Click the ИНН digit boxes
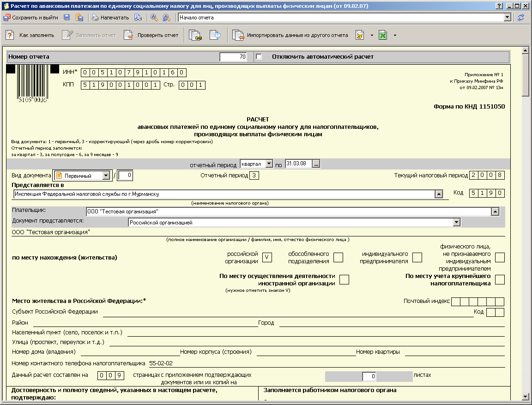532x405 pixels. [x=133, y=72]
